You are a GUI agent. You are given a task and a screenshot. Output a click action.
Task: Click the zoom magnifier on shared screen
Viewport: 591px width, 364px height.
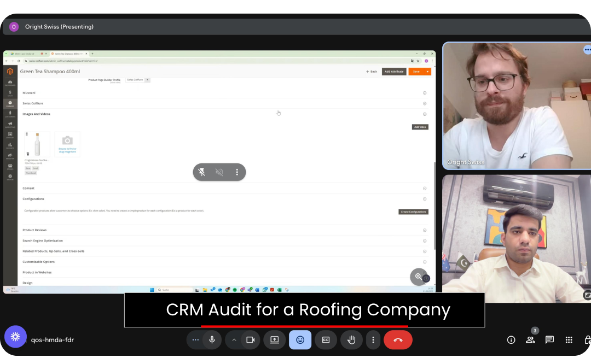[x=419, y=277]
